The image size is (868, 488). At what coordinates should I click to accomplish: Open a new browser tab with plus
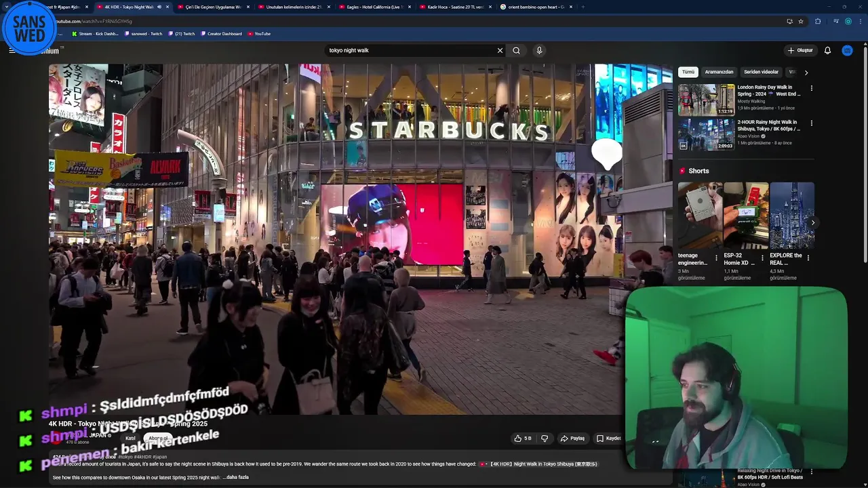point(583,7)
